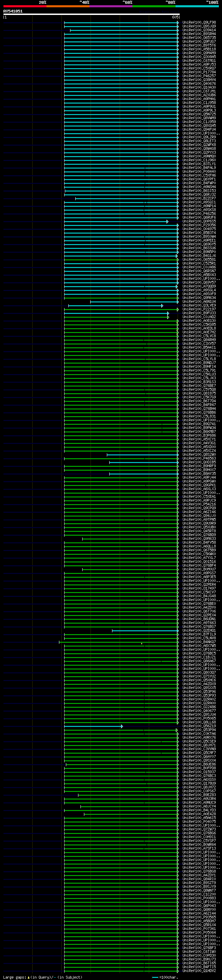Click the UniRef100_C1J958 label
The image size is (222, 980).
pos(199,103)
